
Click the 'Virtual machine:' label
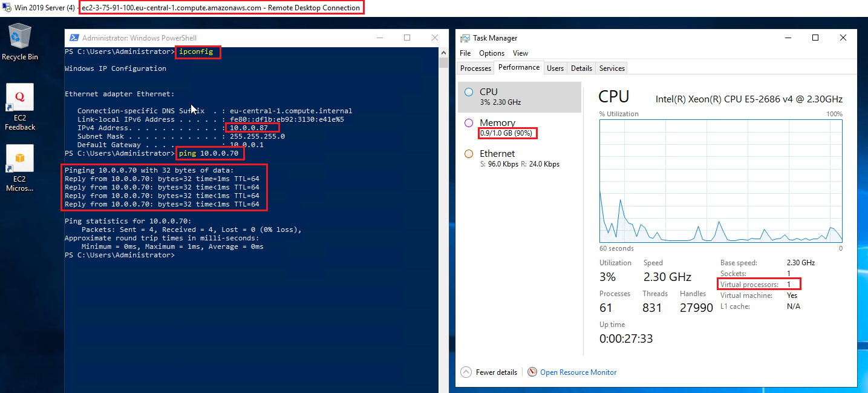[746, 296]
